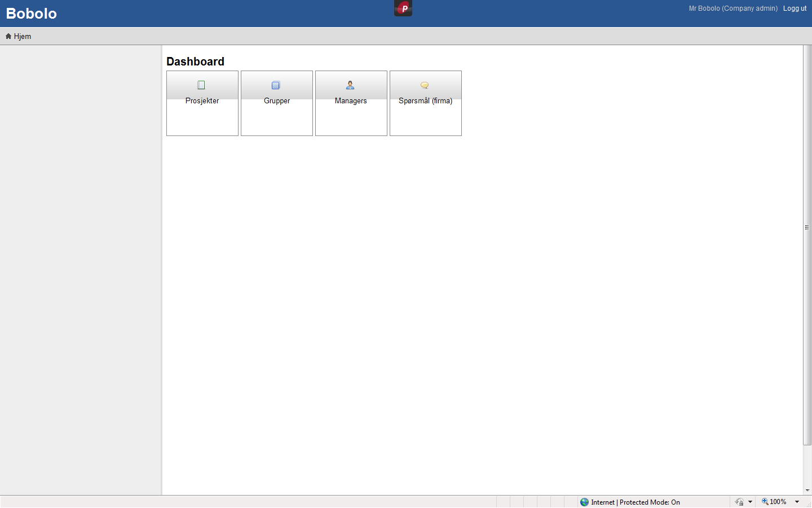Open the Prosjekter dashboard tile
The image size is (812, 508).
click(x=202, y=103)
